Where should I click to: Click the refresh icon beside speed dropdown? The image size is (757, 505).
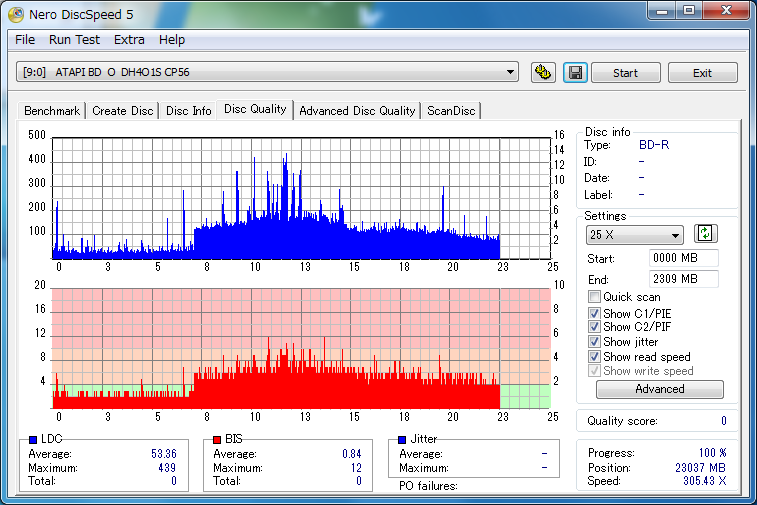[705, 234]
